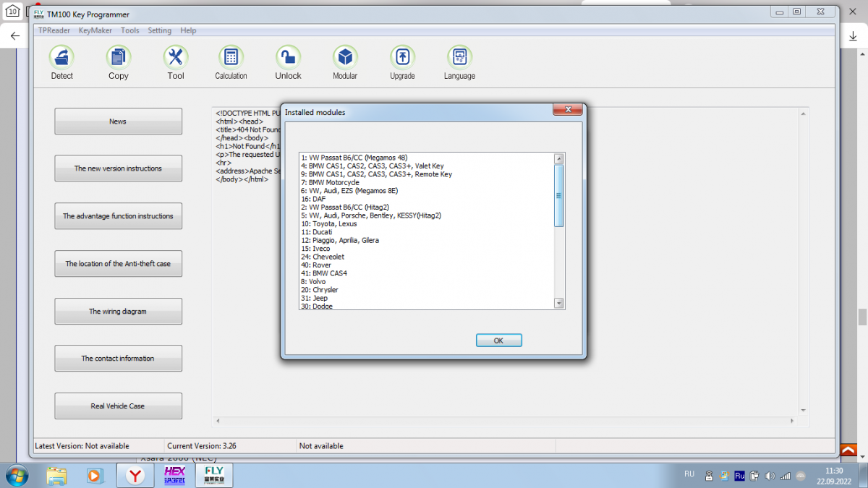Click the network signal tray icon
This screenshot has width=868, height=488.
click(x=784, y=476)
